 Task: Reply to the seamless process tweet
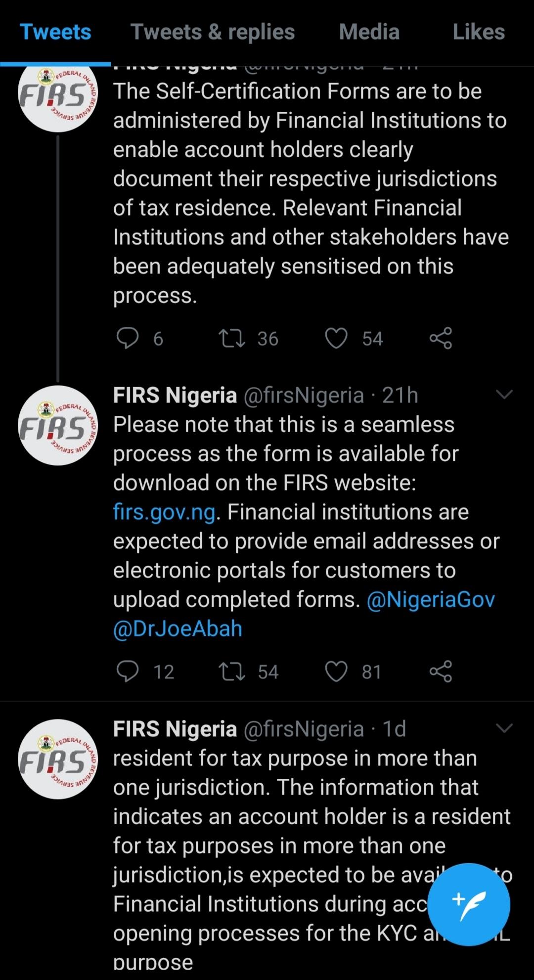[128, 671]
